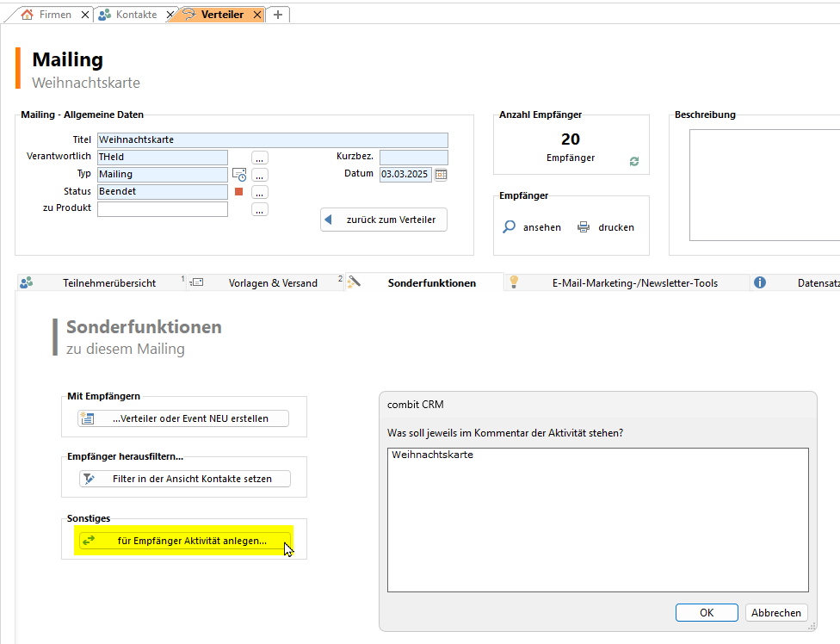The height and width of the screenshot is (644, 840).
Task: Click the schedule icon next to Typ field
Action: point(239,175)
